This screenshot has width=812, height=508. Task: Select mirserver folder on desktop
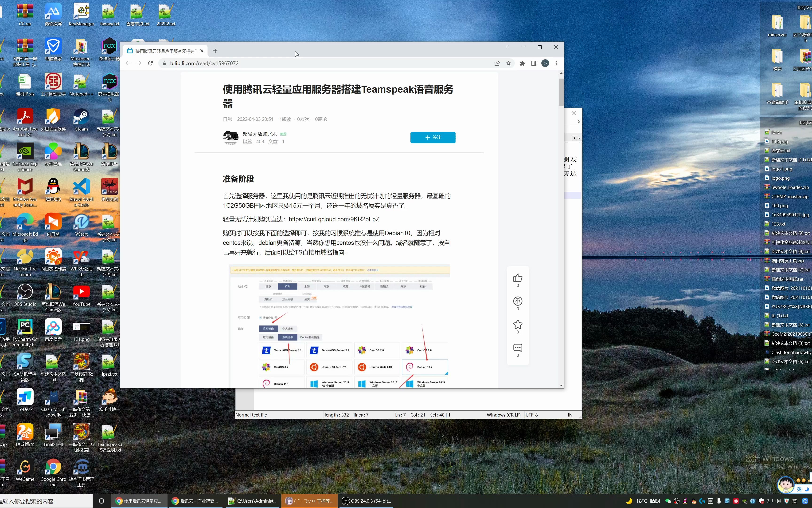pos(777,26)
